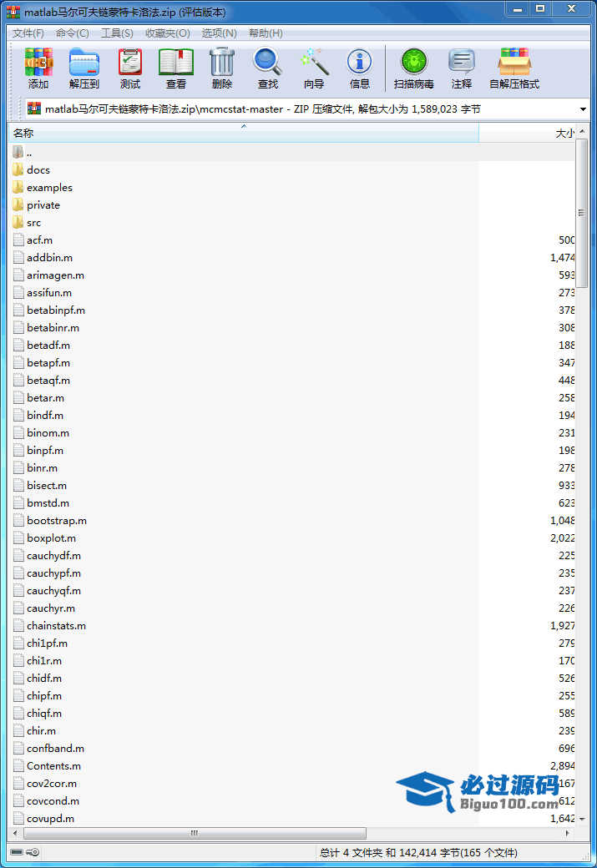Screen dimensions: 597x868
Task: Click vertical scrollbar down arrow
Action: point(581,819)
